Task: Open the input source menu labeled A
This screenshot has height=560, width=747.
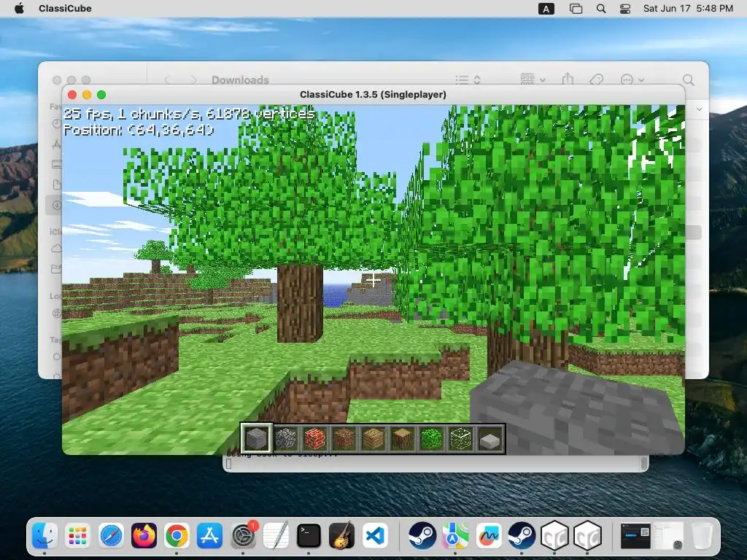Action: (546, 9)
